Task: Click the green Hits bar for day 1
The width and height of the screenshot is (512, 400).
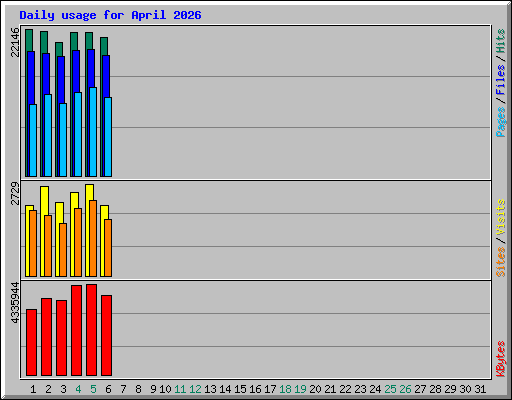Action: [29, 40]
